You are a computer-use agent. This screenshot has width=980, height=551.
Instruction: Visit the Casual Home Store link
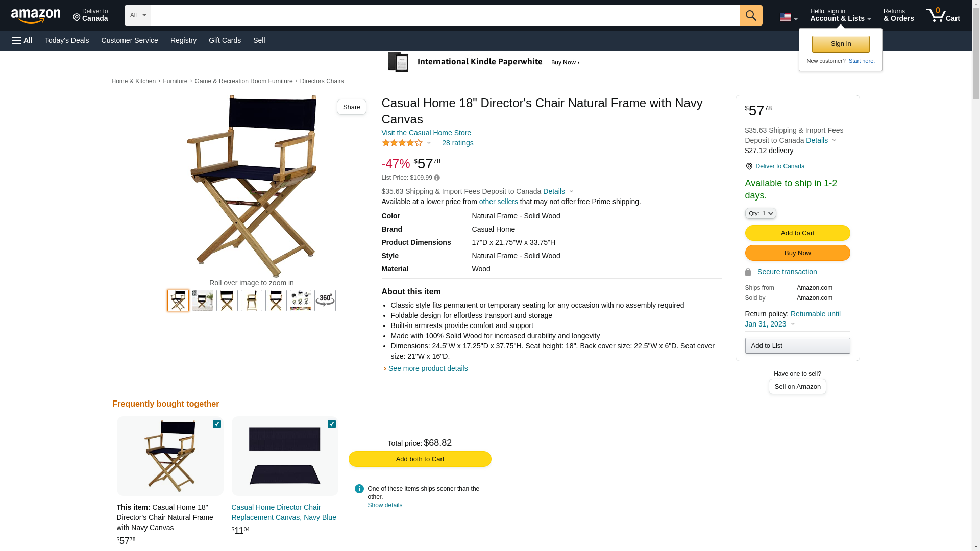click(426, 133)
